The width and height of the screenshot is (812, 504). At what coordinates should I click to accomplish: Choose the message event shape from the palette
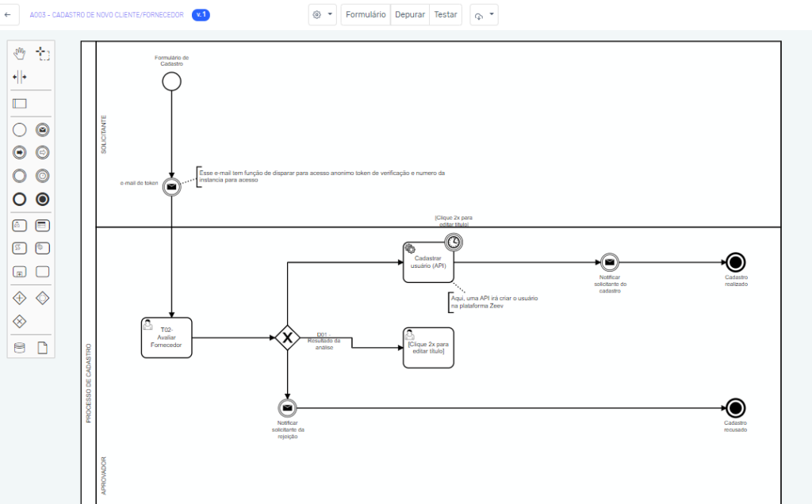(x=42, y=129)
